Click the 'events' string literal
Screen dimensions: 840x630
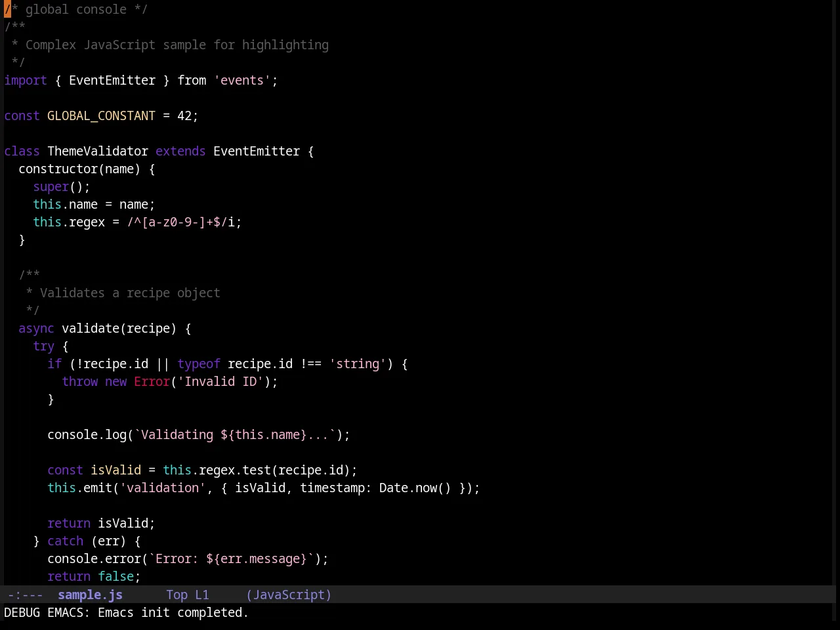coord(242,80)
